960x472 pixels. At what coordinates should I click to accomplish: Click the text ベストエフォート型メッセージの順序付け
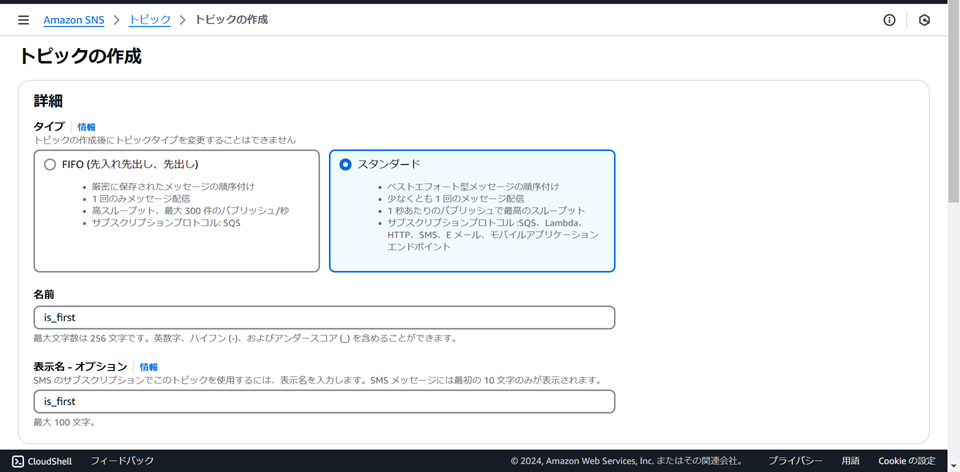[x=473, y=186]
